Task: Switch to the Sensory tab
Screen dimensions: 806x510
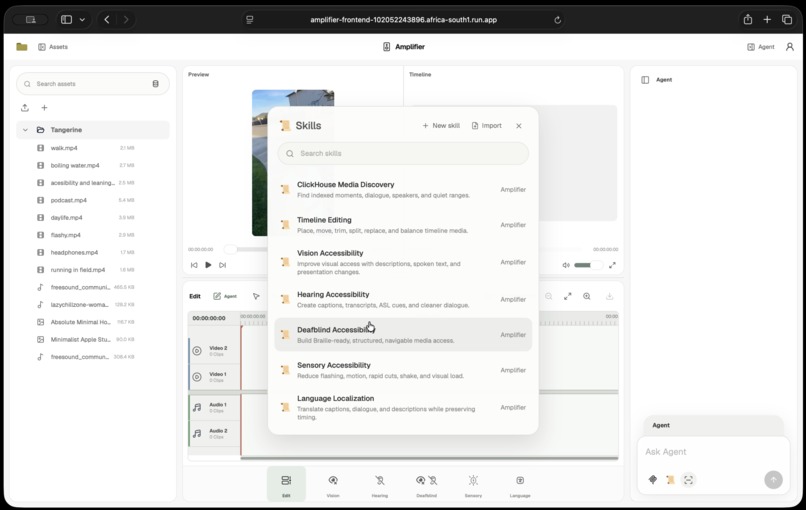Action: pos(473,484)
